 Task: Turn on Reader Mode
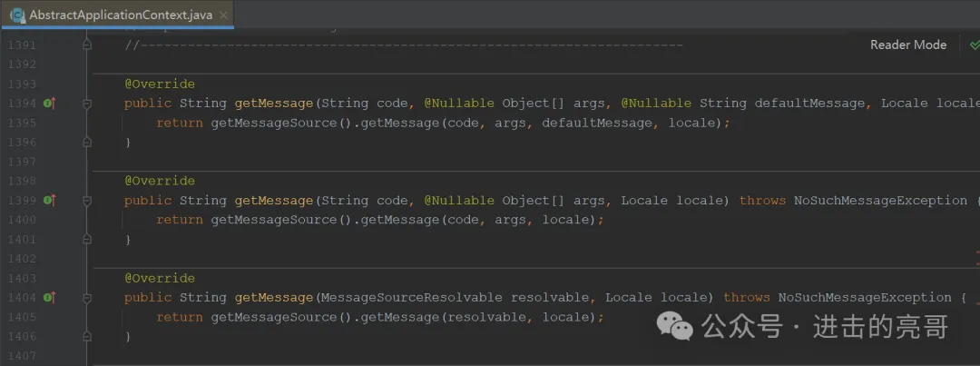[x=908, y=45]
